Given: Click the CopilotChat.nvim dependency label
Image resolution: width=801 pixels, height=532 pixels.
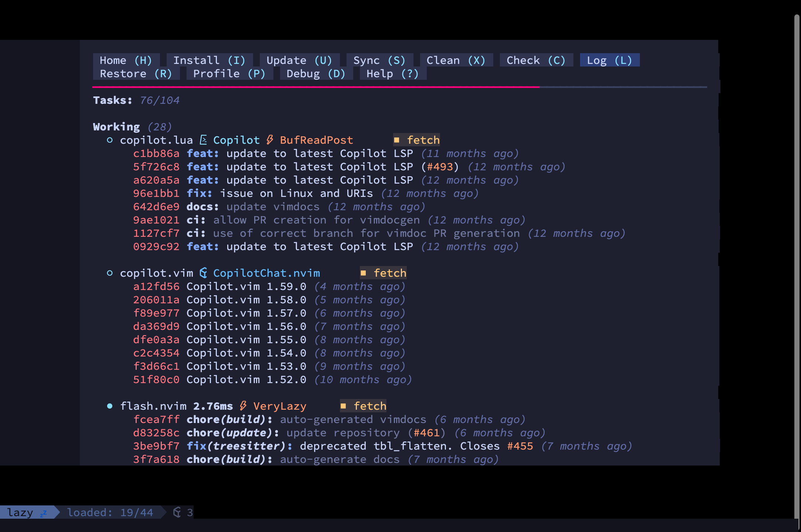Looking at the screenshot, I should 266,273.
